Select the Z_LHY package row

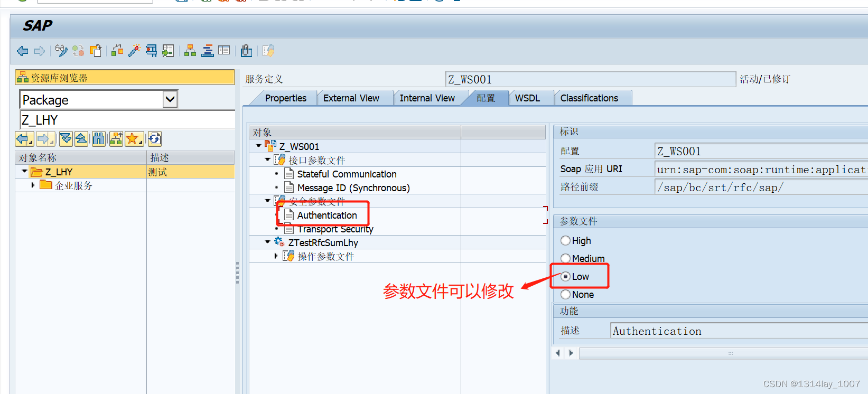click(x=125, y=172)
